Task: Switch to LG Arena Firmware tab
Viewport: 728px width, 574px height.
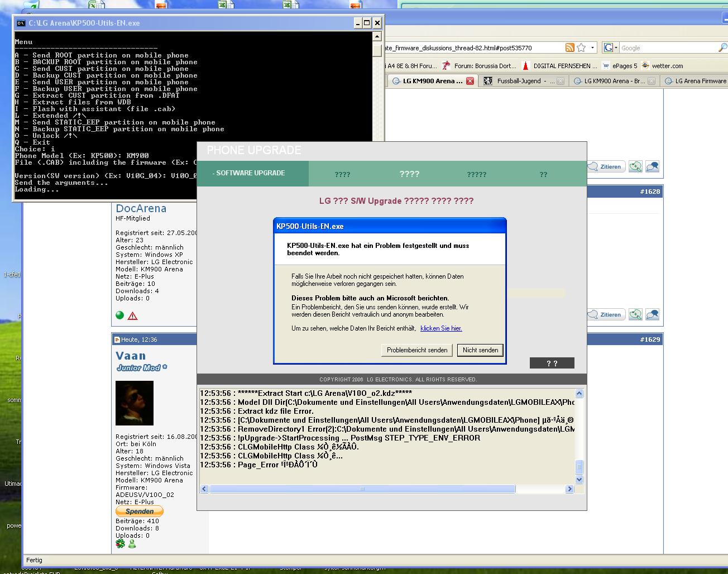Action: click(695, 81)
